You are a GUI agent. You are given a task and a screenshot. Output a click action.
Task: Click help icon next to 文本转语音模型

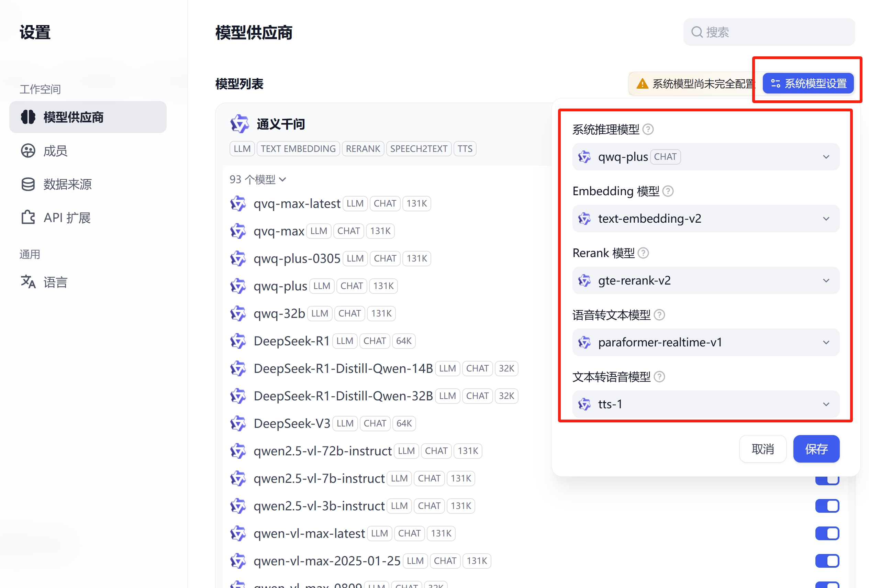[659, 377]
